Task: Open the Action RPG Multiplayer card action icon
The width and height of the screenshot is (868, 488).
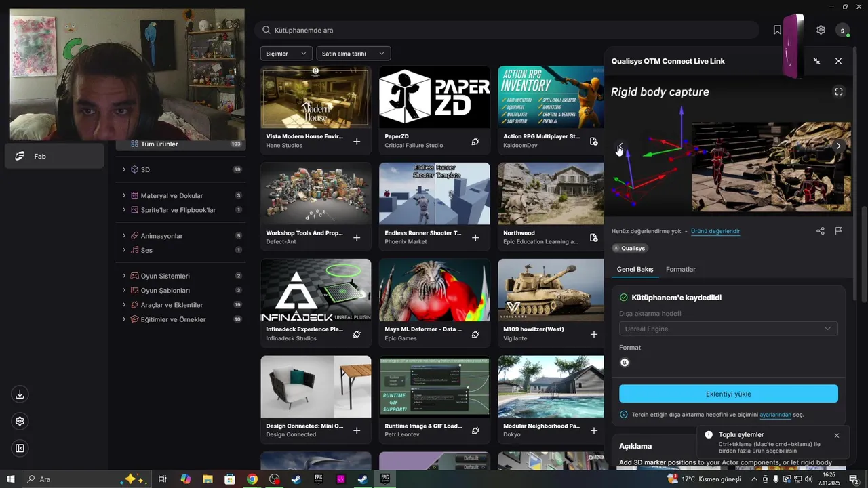Action: (593, 141)
